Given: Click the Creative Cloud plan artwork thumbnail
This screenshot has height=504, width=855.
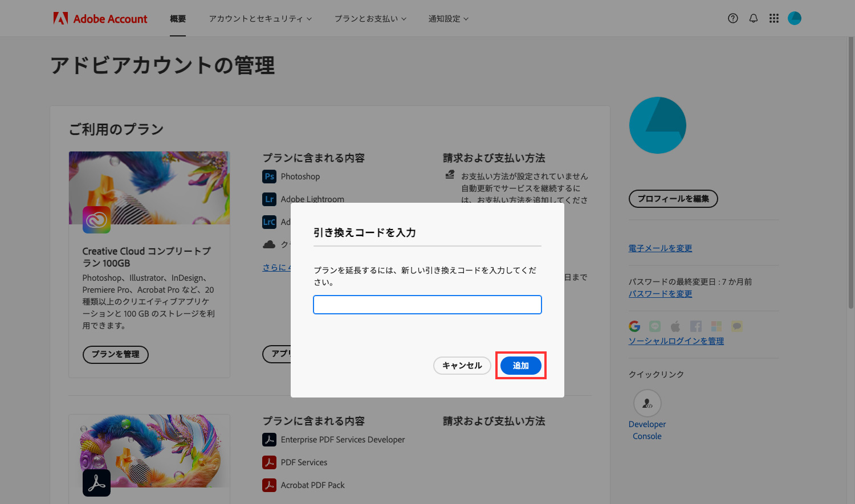Looking at the screenshot, I should [149, 187].
